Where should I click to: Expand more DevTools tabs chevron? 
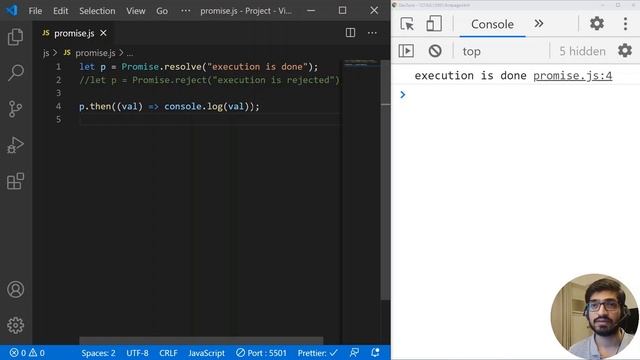[539, 24]
